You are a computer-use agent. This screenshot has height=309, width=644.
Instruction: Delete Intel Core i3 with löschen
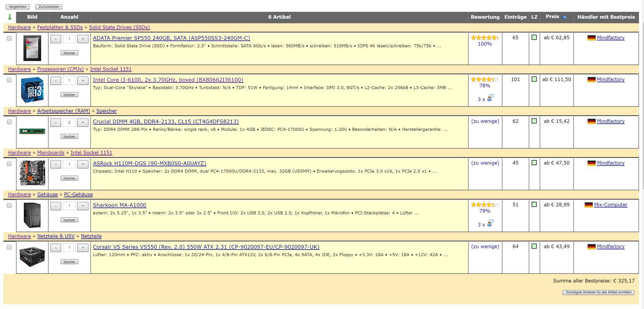click(x=69, y=95)
